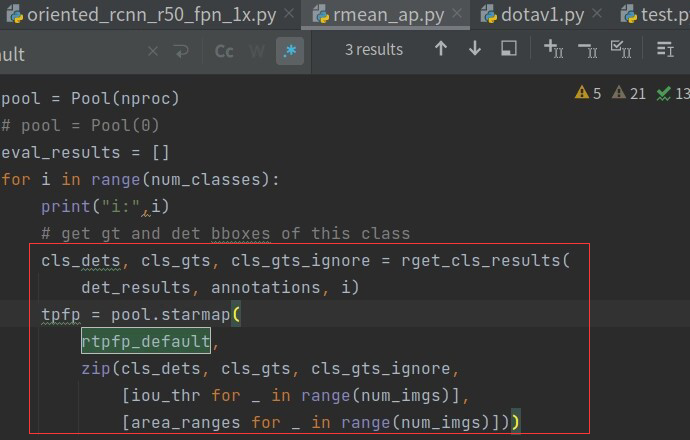Open the test.py tab

click(654, 15)
